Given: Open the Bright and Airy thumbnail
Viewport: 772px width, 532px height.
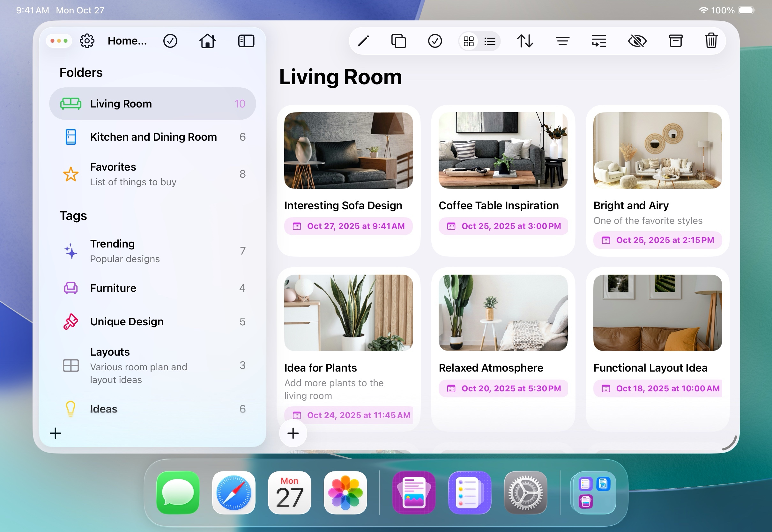Looking at the screenshot, I should (657, 150).
